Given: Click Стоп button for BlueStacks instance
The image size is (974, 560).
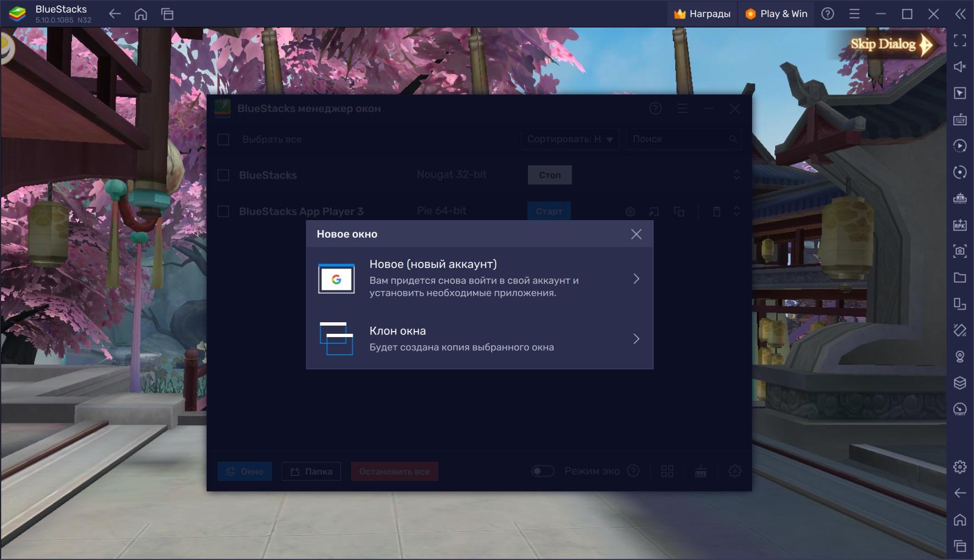Looking at the screenshot, I should 550,175.
